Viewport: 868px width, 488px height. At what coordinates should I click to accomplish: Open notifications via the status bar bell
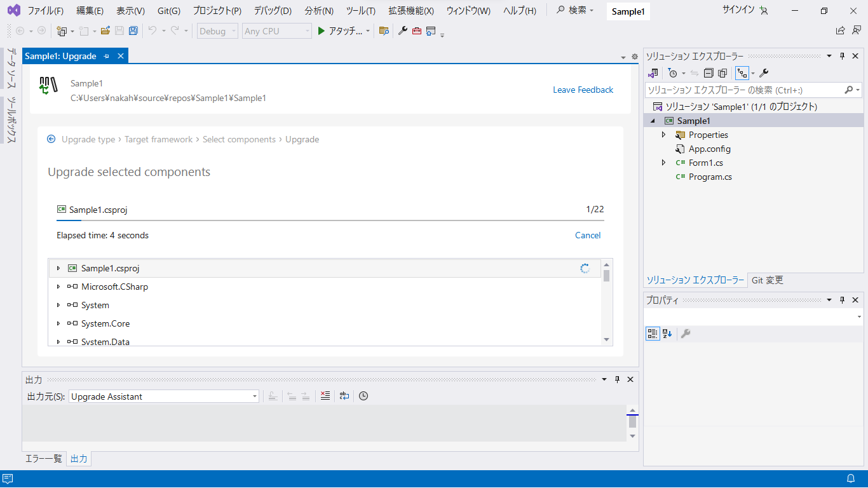[851, 478]
